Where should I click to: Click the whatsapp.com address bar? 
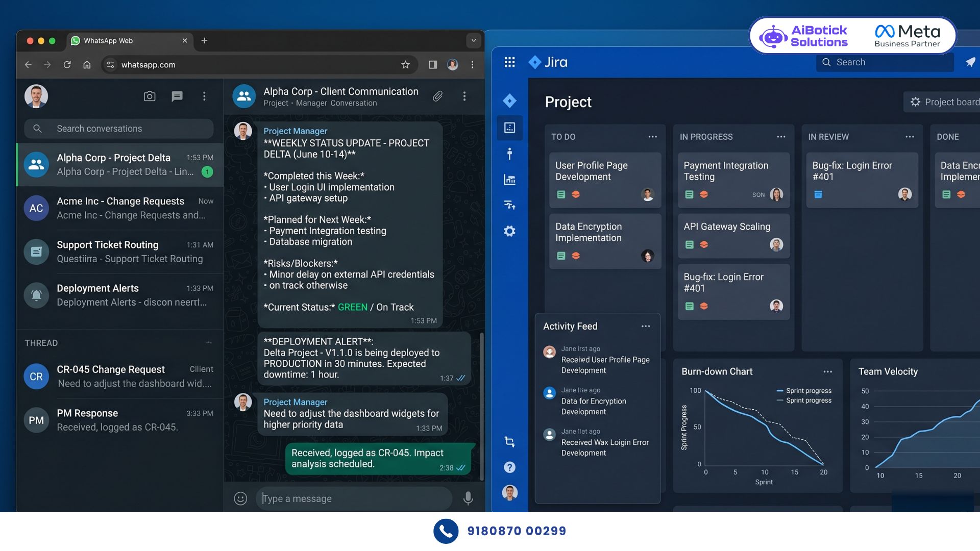pyautogui.click(x=259, y=65)
